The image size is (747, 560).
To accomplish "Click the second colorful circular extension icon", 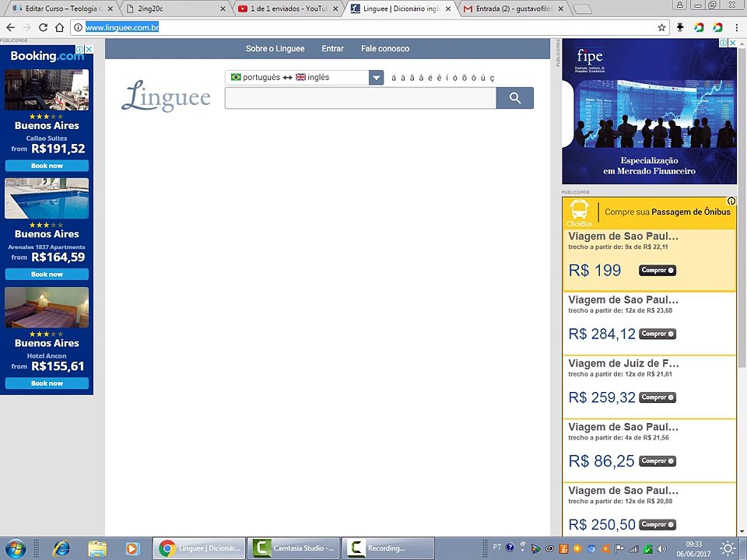I will [x=718, y=28].
